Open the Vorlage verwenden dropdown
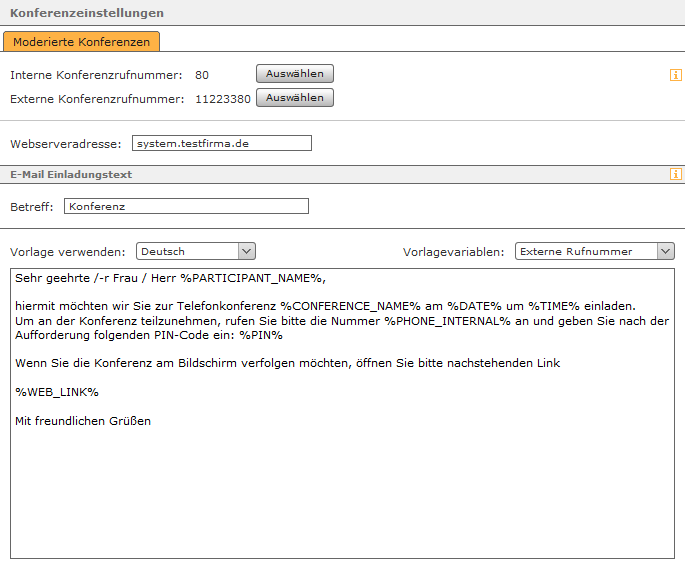Viewport: 685px width, 567px height. (196, 252)
